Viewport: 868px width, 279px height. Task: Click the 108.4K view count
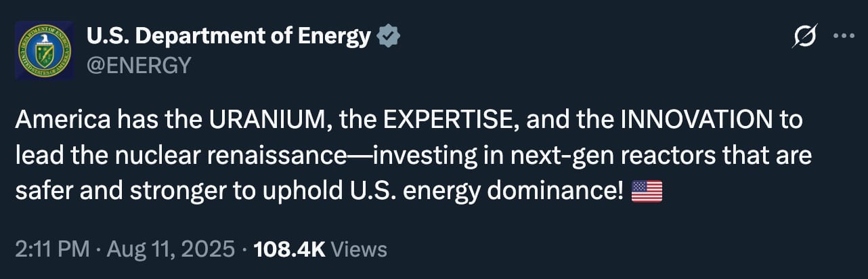pyautogui.click(x=289, y=249)
